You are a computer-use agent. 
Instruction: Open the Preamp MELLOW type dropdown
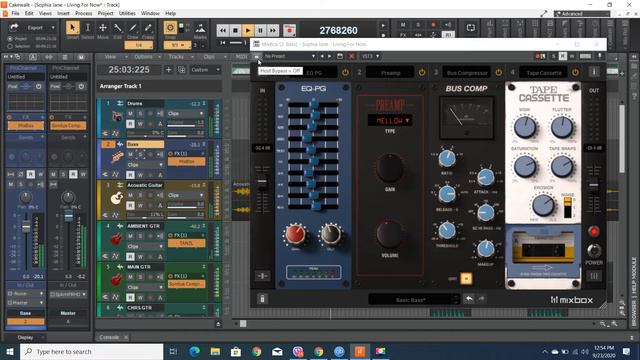point(390,120)
